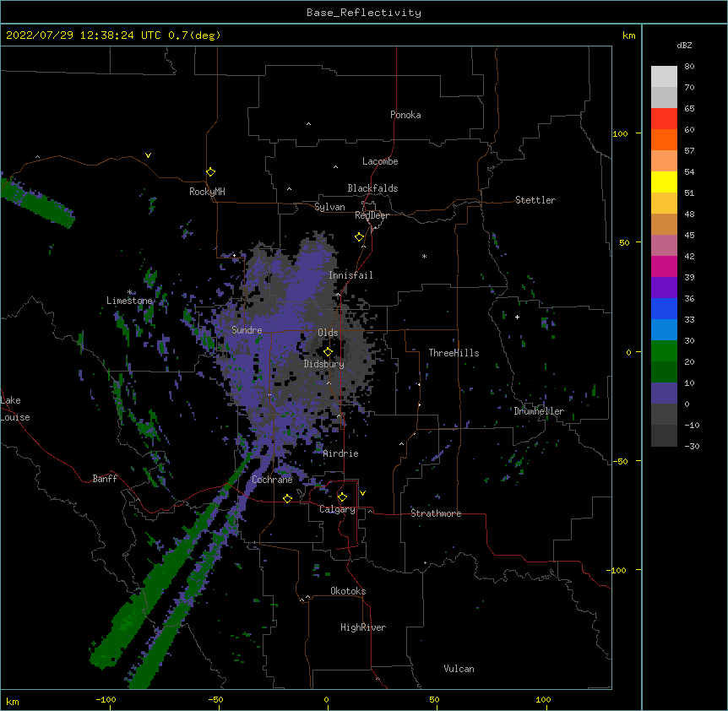Click the magenta 42 dBZ color swatch

(664, 266)
